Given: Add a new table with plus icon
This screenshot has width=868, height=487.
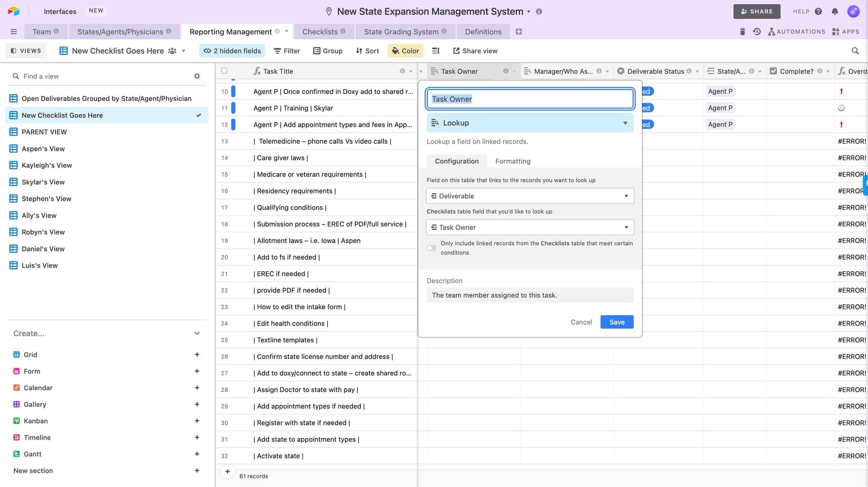Looking at the screenshot, I should click(x=519, y=32).
